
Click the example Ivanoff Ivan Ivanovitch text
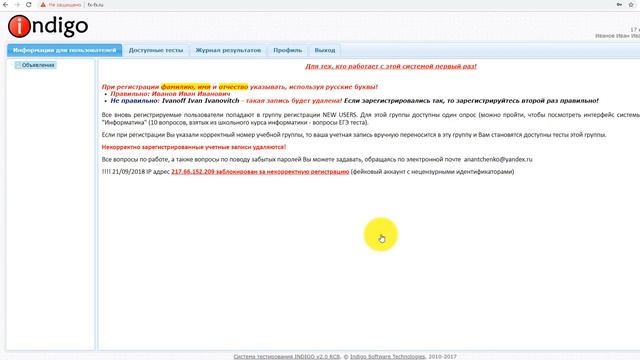pyautogui.click(x=200, y=101)
